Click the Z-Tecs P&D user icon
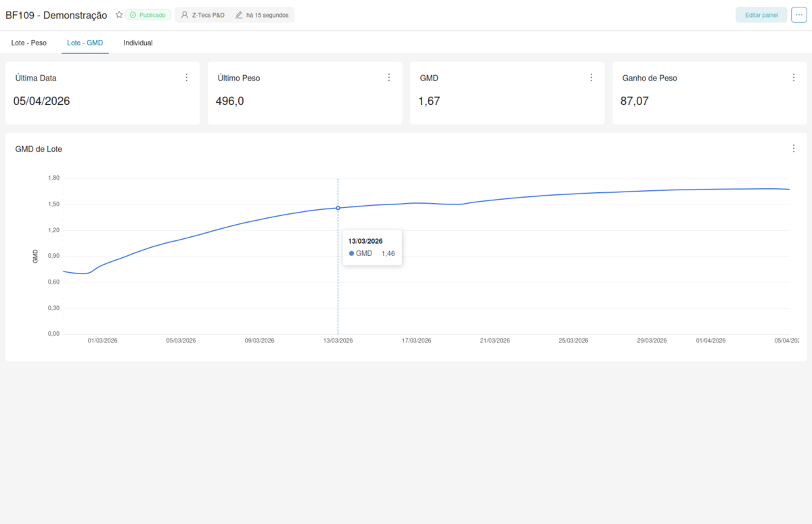 pyautogui.click(x=183, y=14)
